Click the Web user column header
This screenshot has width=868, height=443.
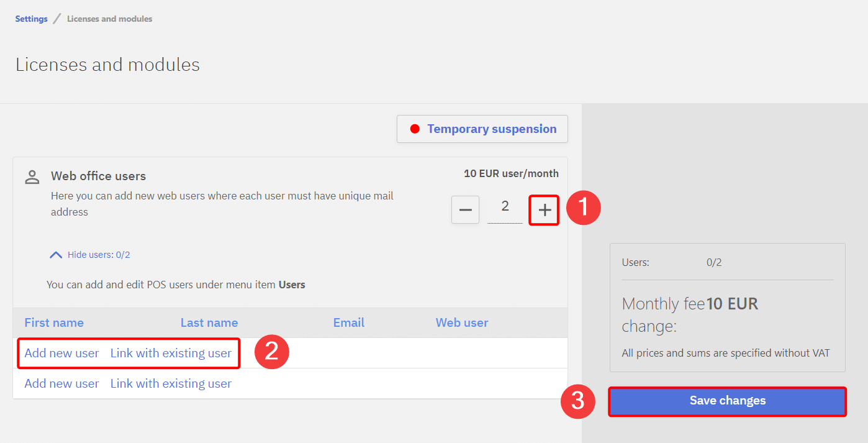461,322
